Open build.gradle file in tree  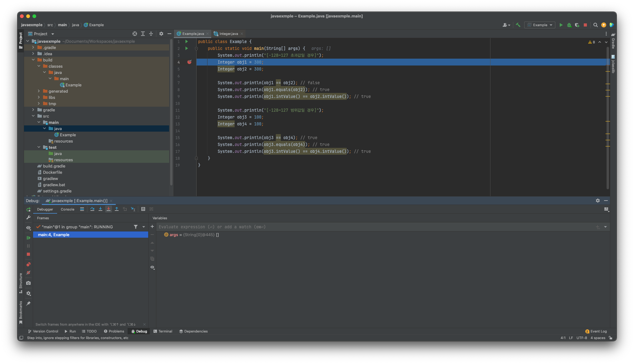[54, 166]
